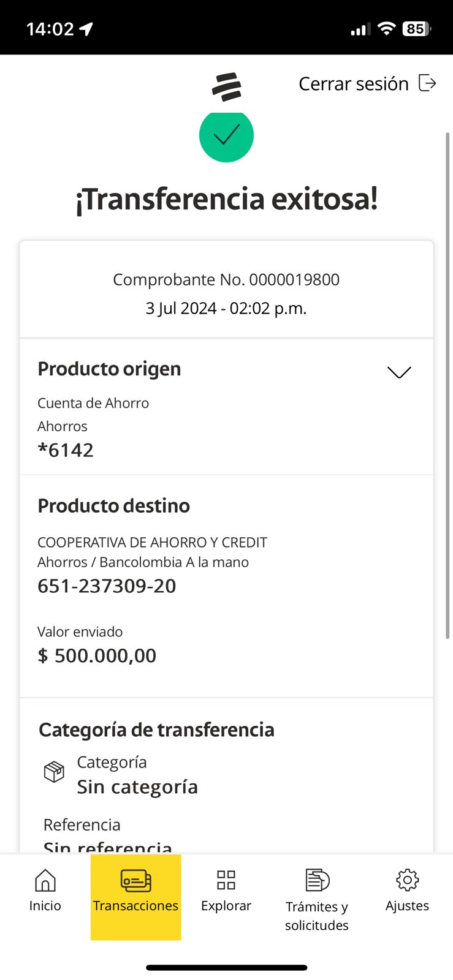Tap the Comprobante No. 0000019800 text
Image resolution: width=453 pixels, height=980 pixels.
(x=226, y=280)
